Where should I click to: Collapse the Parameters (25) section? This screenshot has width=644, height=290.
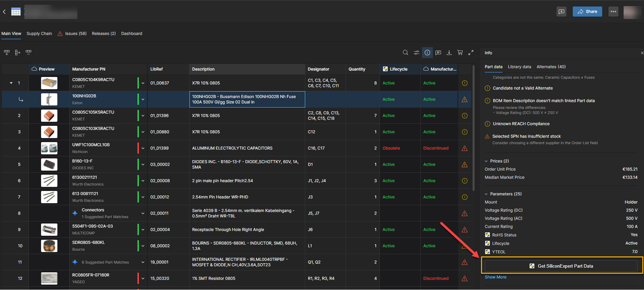tap(486, 194)
